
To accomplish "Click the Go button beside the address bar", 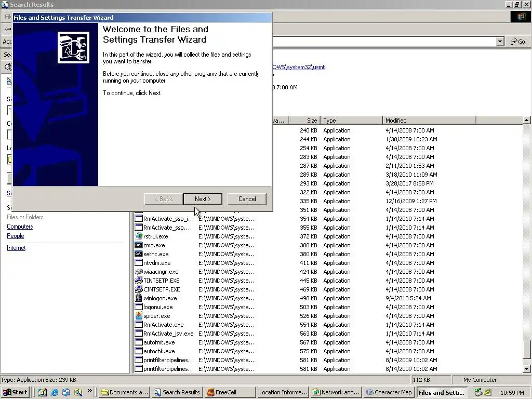I will 518,42.
